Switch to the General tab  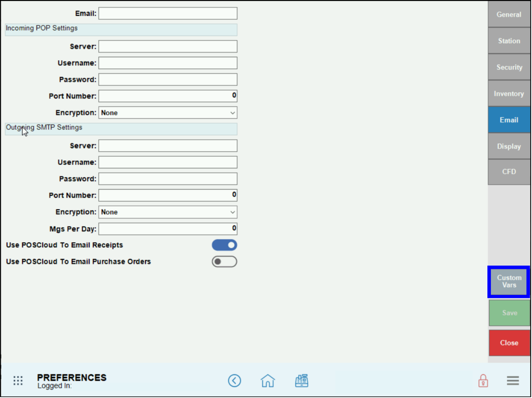[510, 14]
